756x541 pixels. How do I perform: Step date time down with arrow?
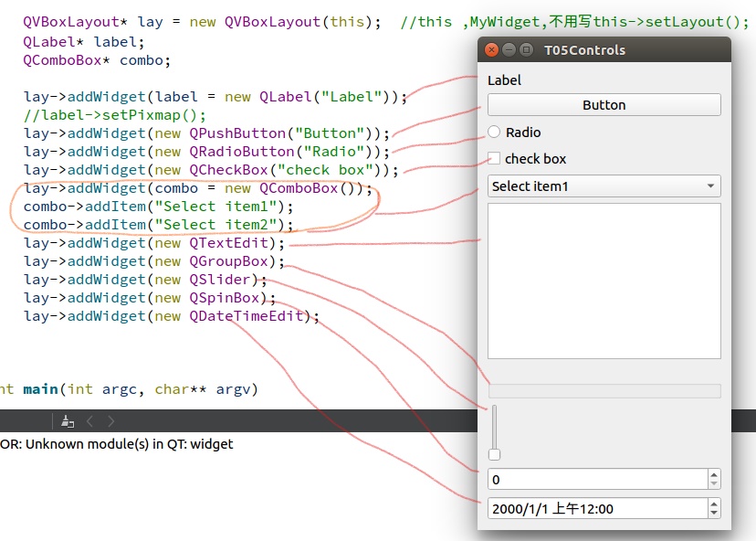point(714,513)
